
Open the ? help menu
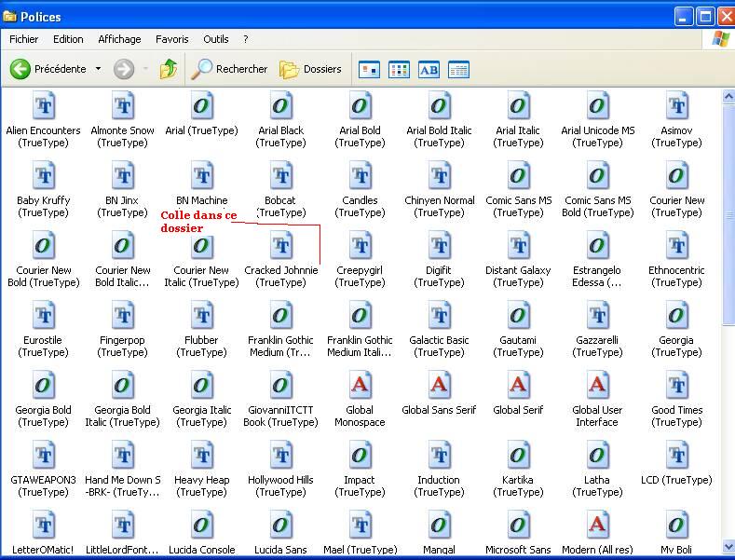click(x=246, y=39)
